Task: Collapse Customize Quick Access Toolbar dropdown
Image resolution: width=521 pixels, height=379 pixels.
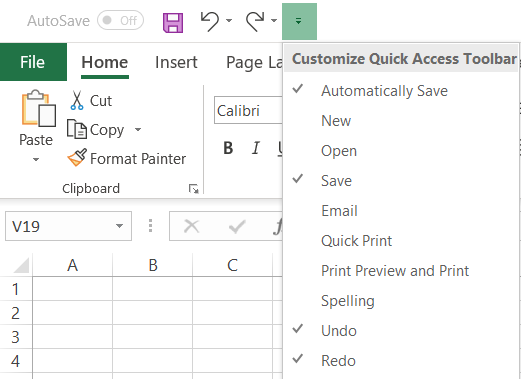Action: 299,21
